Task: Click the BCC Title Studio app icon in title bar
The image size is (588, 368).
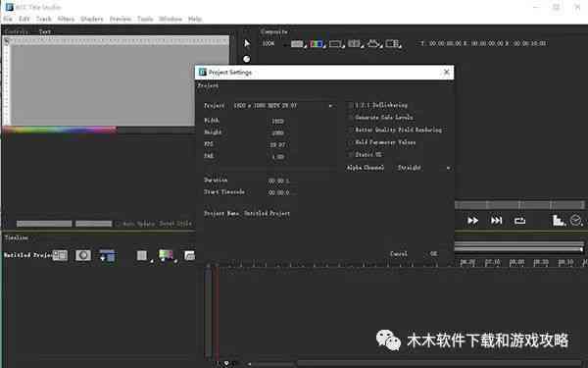Action: (10, 7)
